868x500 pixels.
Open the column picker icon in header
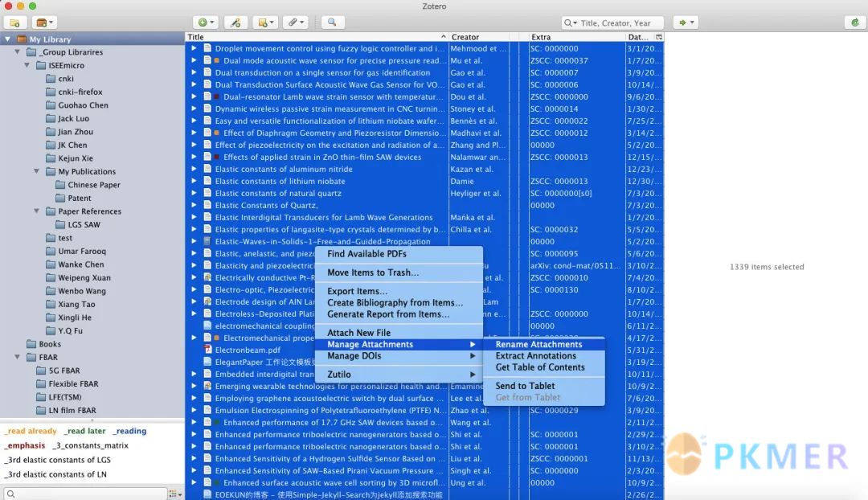click(x=659, y=37)
